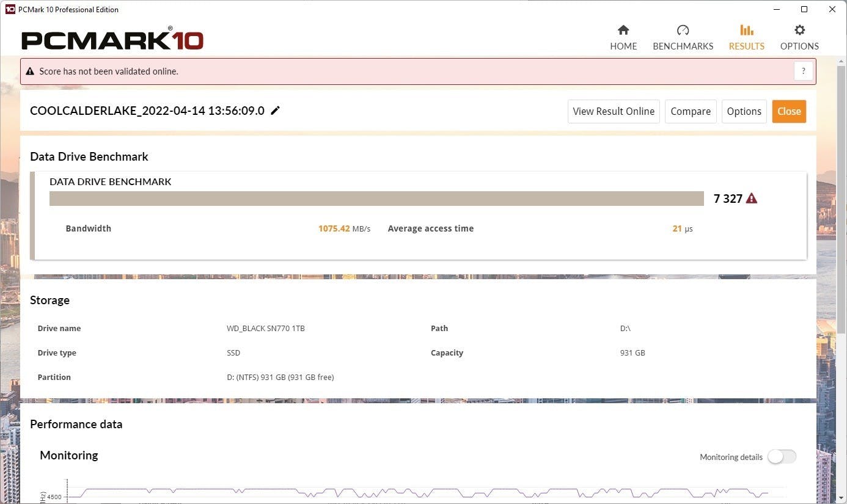Click the partition value D: (NTFS) 931 GB
This screenshot has width=847, height=504.
click(280, 378)
